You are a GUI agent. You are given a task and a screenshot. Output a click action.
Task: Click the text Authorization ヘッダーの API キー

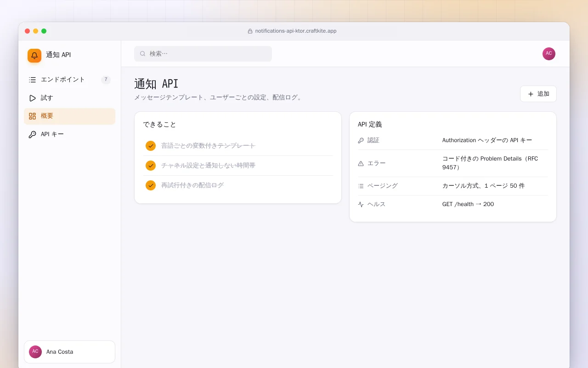coord(487,140)
